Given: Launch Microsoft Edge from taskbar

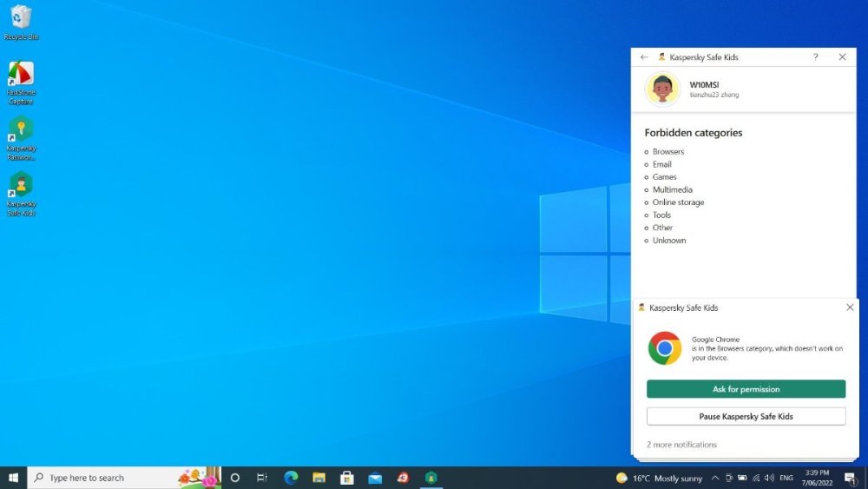Looking at the screenshot, I should pyautogui.click(x=291, y=478).
